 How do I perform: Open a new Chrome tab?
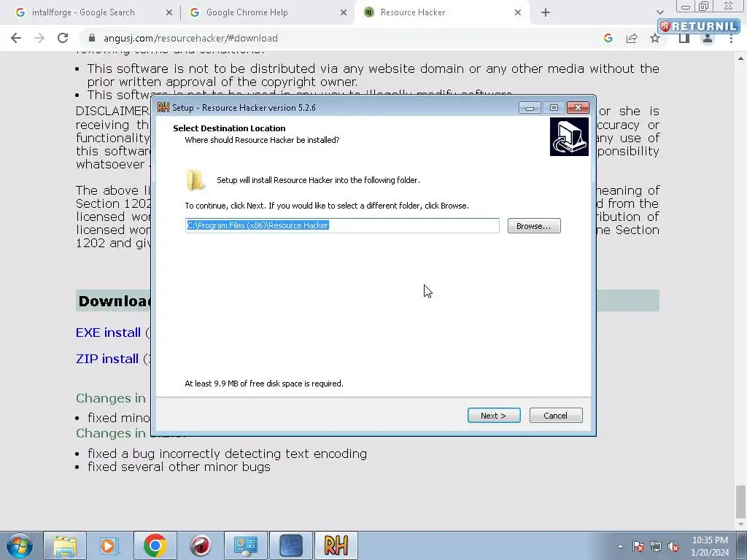(546, 12)
